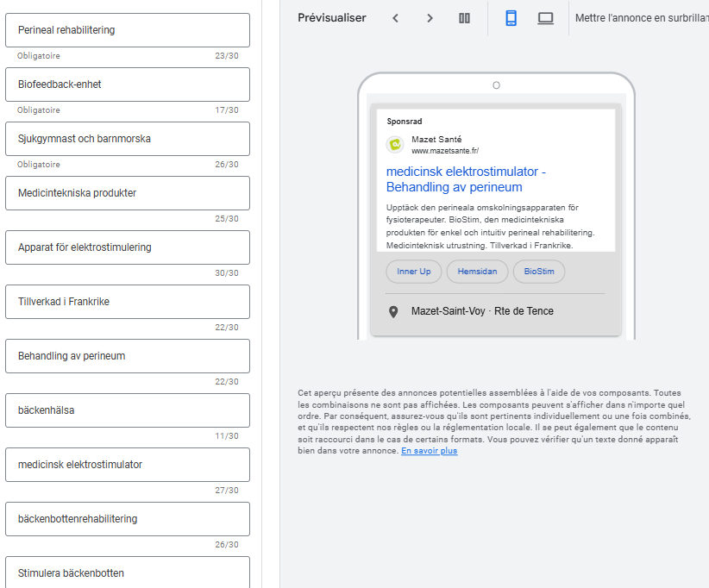This screenshot has height=588, width=709.
Task: Edit 'Sjukgymnast och barnmorska' field
Action: [128, 139]
